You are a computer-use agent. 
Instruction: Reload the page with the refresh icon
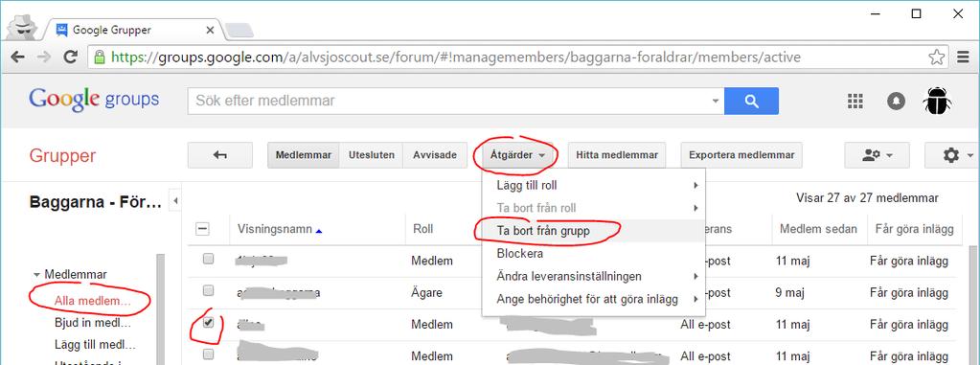[x=71, y=57]
